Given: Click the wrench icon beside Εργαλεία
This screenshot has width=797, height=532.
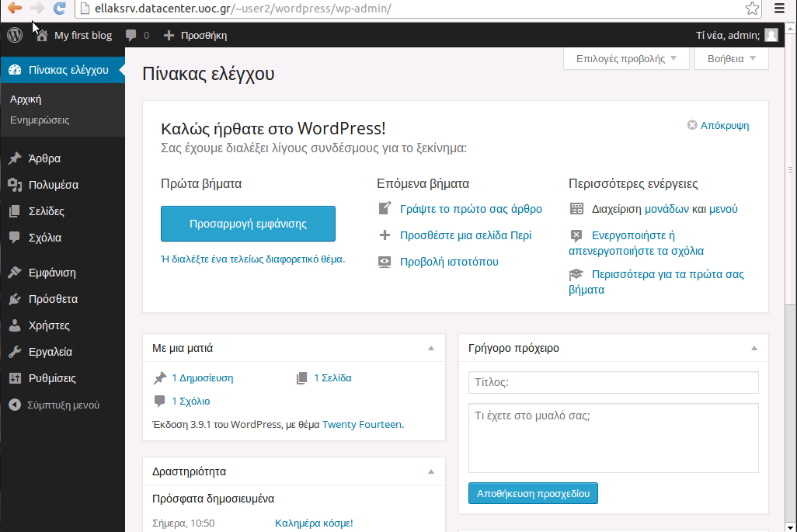Looking at the screenshot, I should click(x=15, y=352).
